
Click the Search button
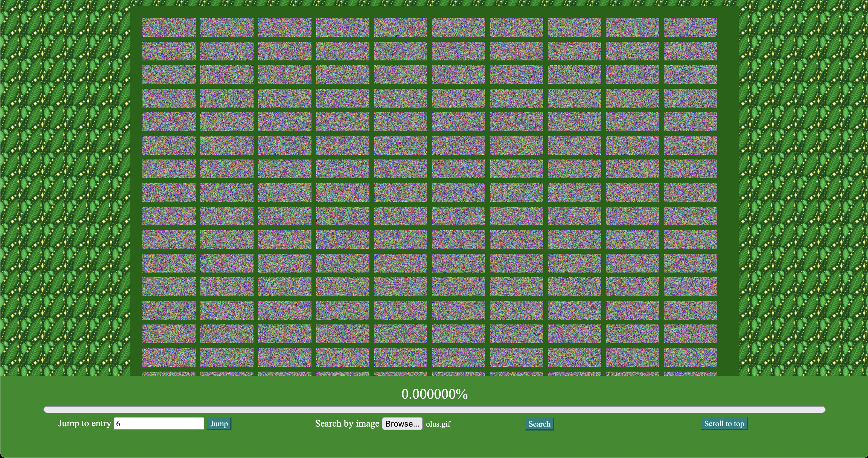tap(539, 424)
